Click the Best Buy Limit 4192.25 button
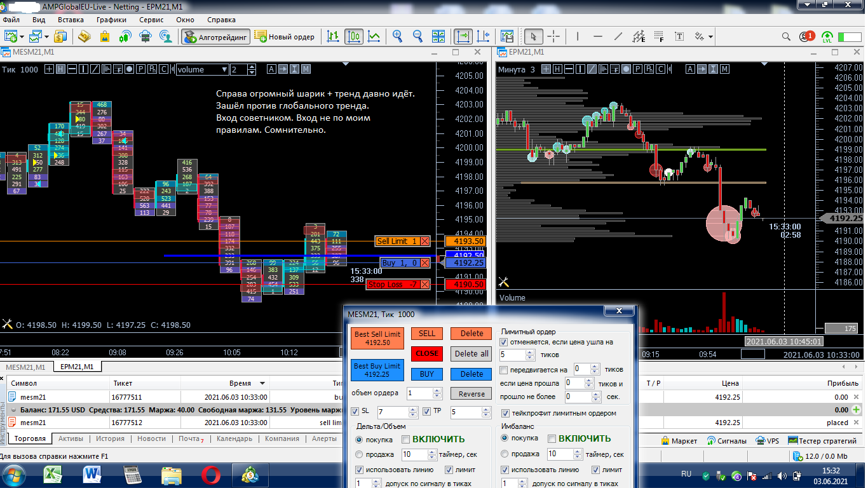Screen dimensions: 868x488 377,370
